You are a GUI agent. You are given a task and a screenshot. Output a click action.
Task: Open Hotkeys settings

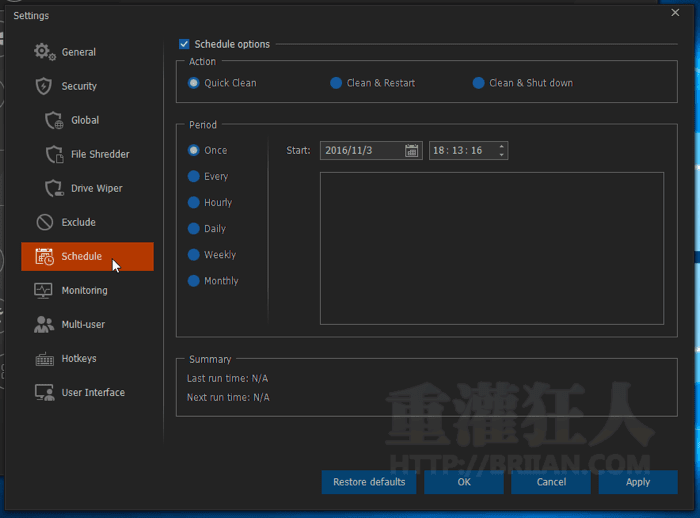click(x=79, y=359)
